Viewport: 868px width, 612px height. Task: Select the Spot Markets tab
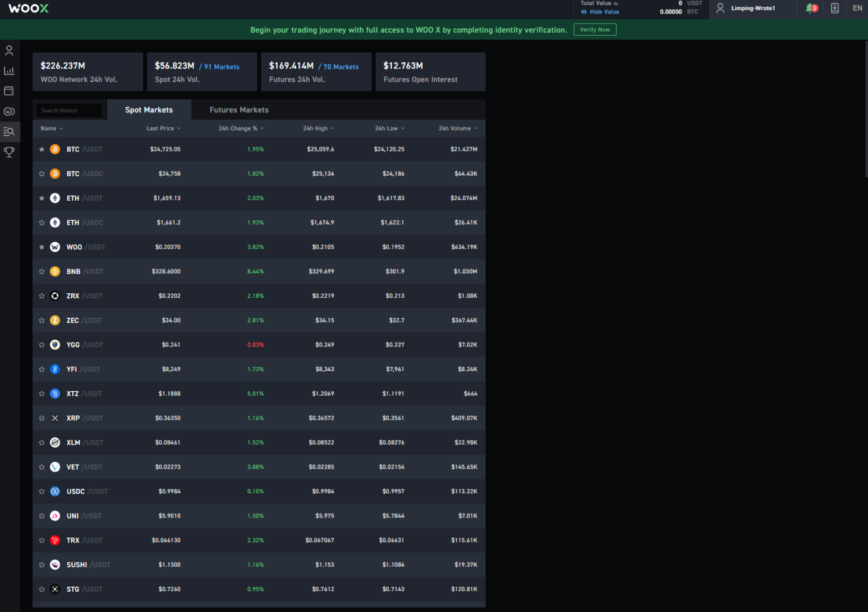(x=149, y=110)
